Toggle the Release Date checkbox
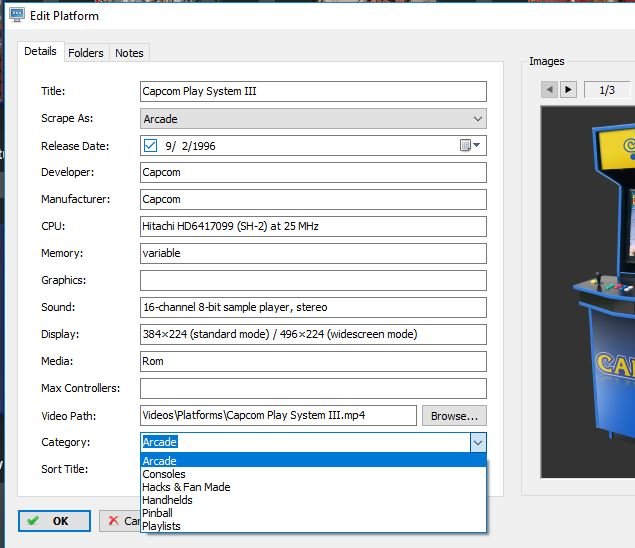 (x=150, y=145)
